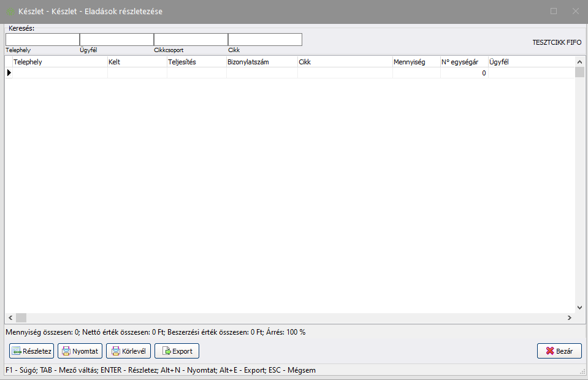Focus the Telephely search field
This screenshot has height=380, width=588.
coord(42,40)
